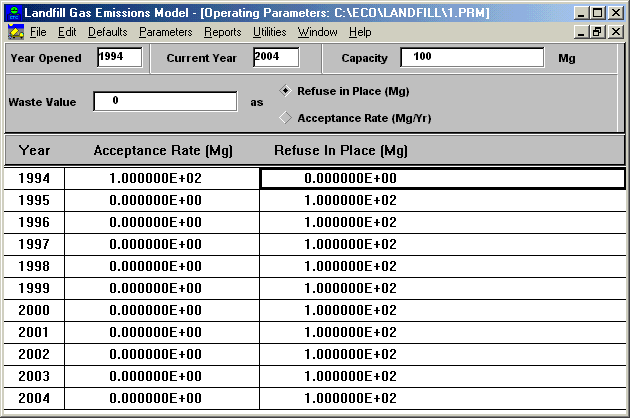The height and width of the screenshot is (418, 630).
Task: Click the Capacity input field
Action: 472,57
